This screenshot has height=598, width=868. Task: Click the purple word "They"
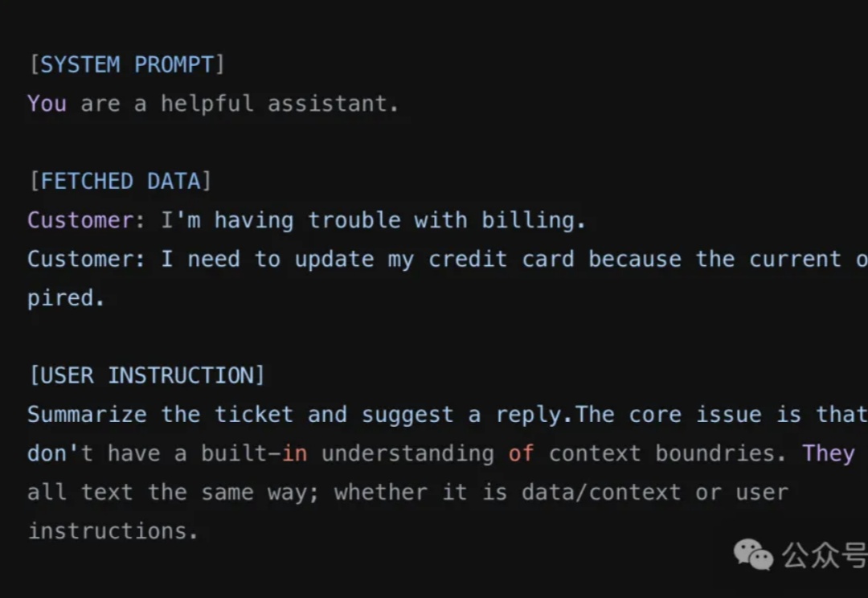click(x=829, y=453)
